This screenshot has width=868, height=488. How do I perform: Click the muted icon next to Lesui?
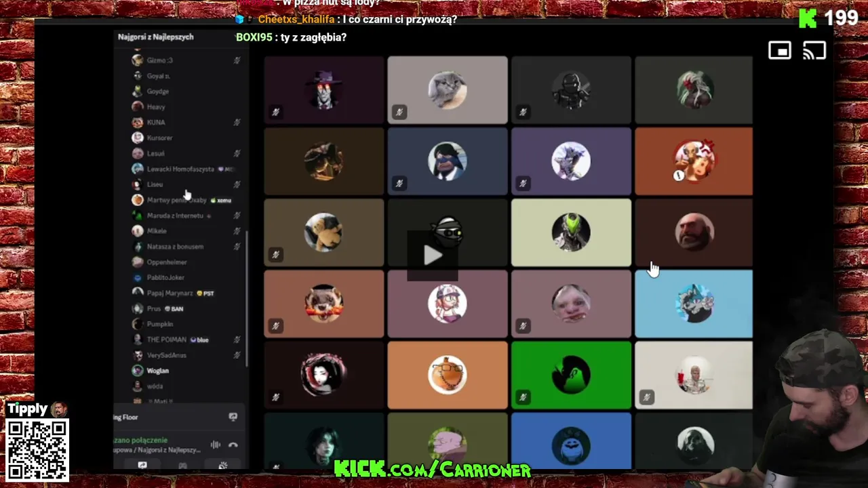coord(237,153)
